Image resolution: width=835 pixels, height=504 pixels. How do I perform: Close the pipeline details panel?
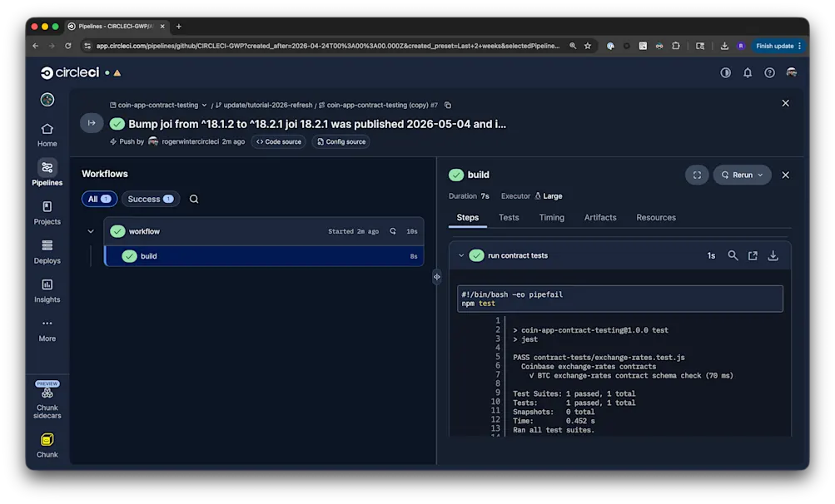click(786, 103)
